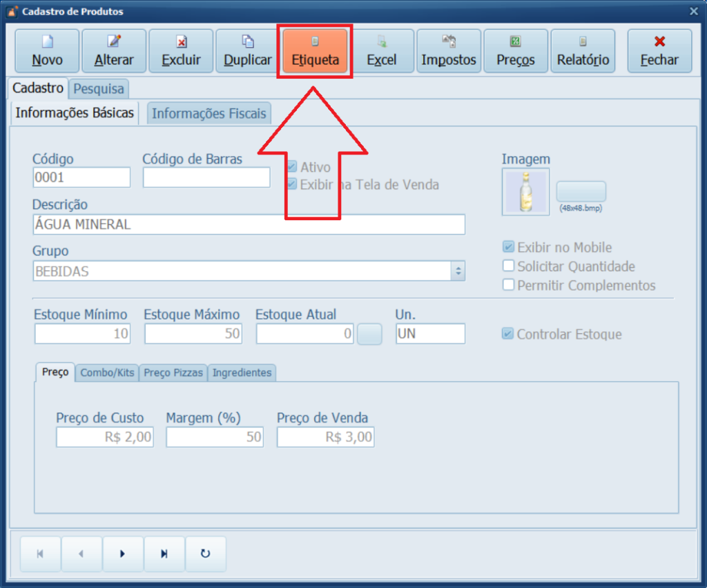Expand the Grupo BEBIDAS dropdown
This screenshot has width=707, height=588.
click(x=458, y=271)
